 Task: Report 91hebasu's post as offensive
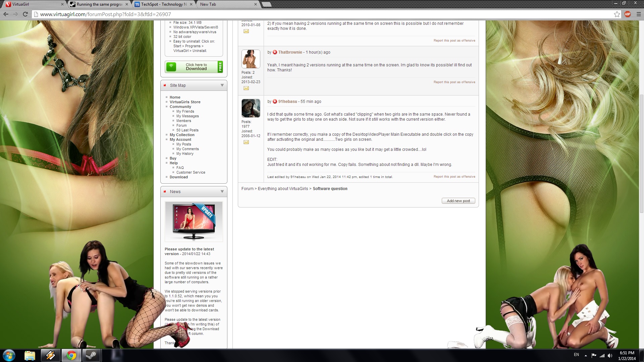454,177
